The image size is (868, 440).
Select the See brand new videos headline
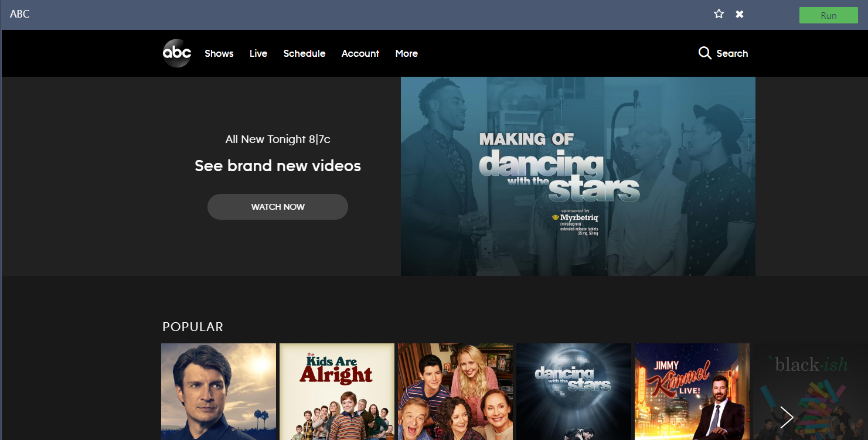coord(278,166)
